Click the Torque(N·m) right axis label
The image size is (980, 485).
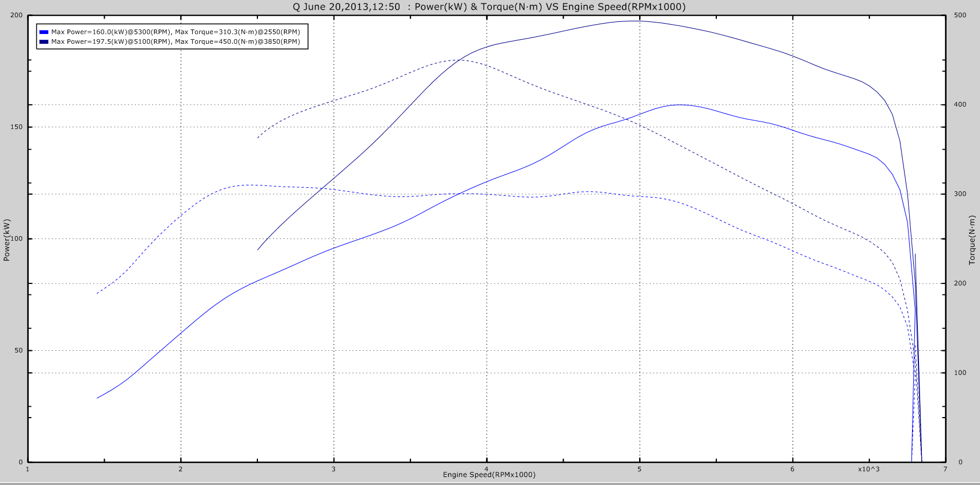[x=972, y=240]
